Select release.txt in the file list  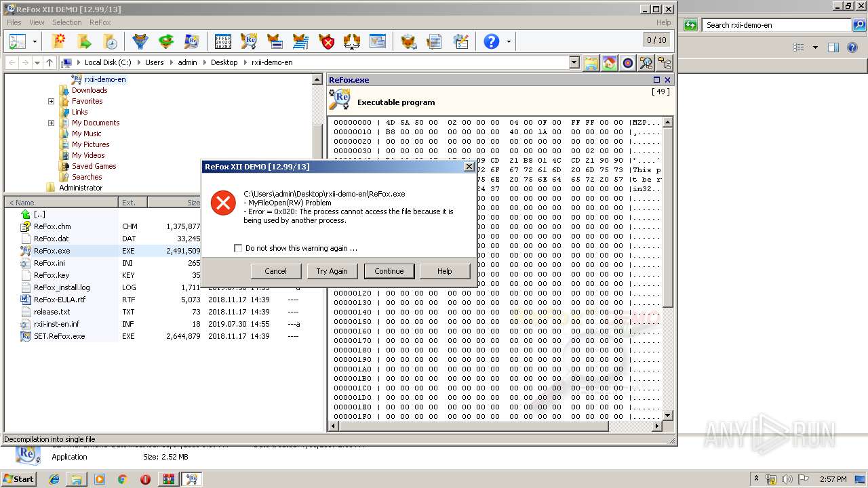(52, 312)
